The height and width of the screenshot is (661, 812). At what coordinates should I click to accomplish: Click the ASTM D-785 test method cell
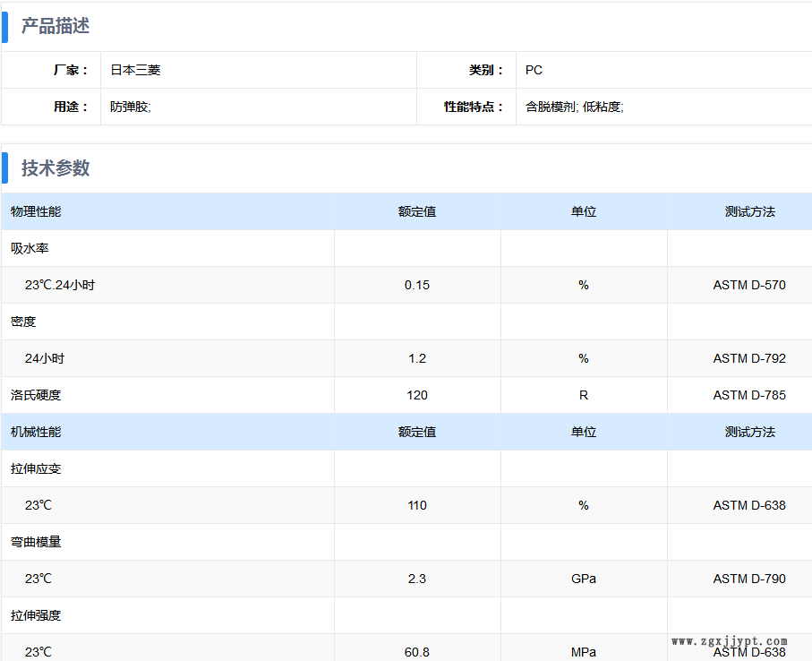(x=749, y=395)
